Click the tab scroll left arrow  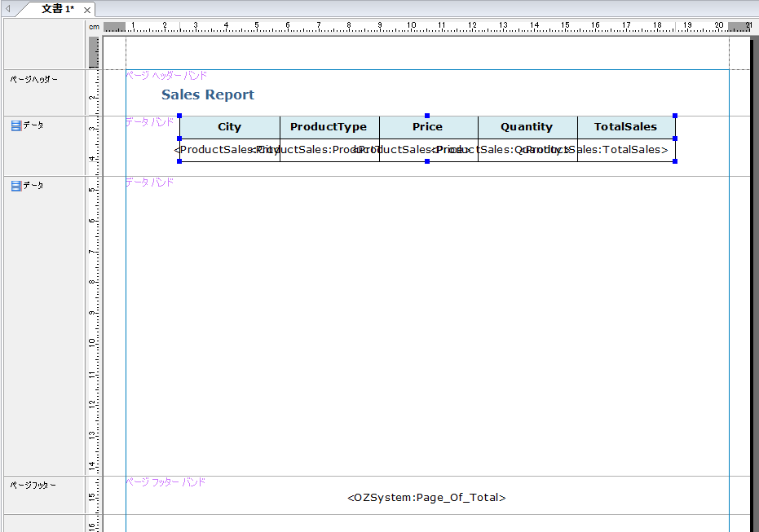[8, 9]
